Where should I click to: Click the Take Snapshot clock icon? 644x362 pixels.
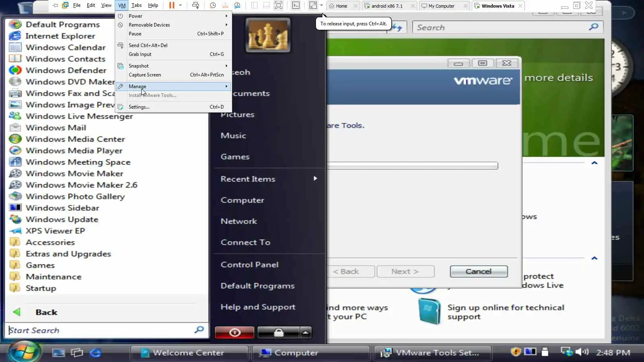click(213, 5)
